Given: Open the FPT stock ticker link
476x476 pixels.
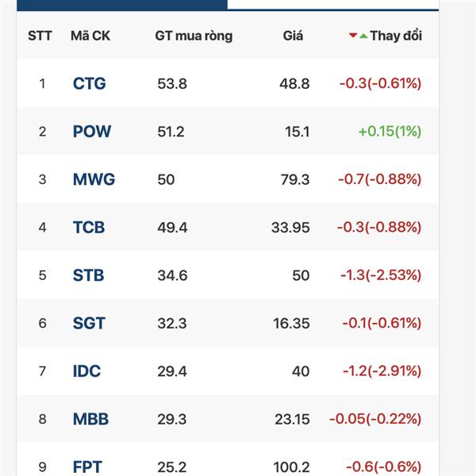Looking at the screenshot, I should point(87,467).
